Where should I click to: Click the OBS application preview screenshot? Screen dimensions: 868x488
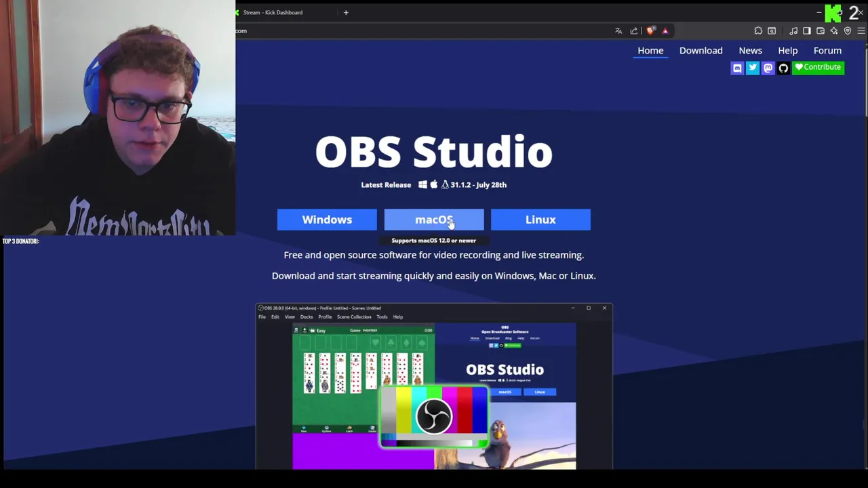click(434, 386)
